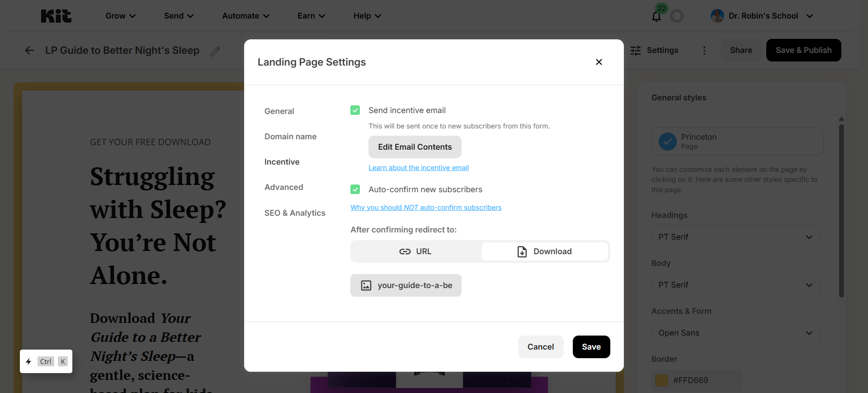
Task: Open Learn about the incentive email link
Action: 419,168
